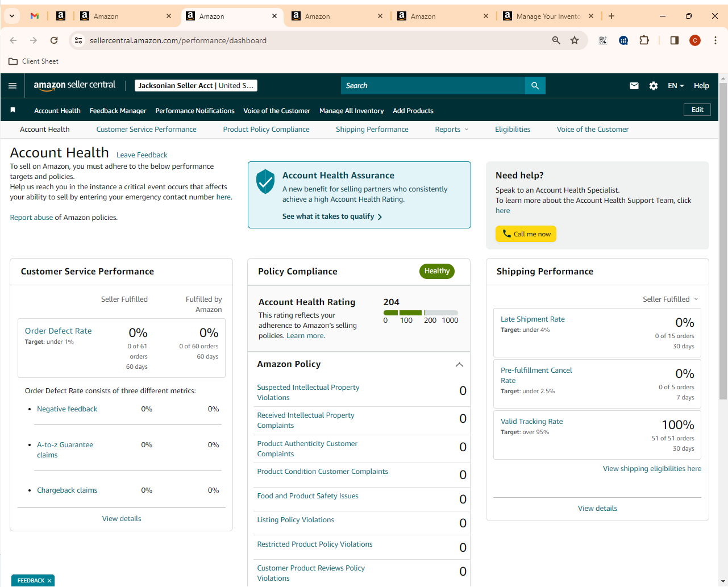Open the Chargeback claims link
This screenshot has height=587, width=728.
click(67, 490)
